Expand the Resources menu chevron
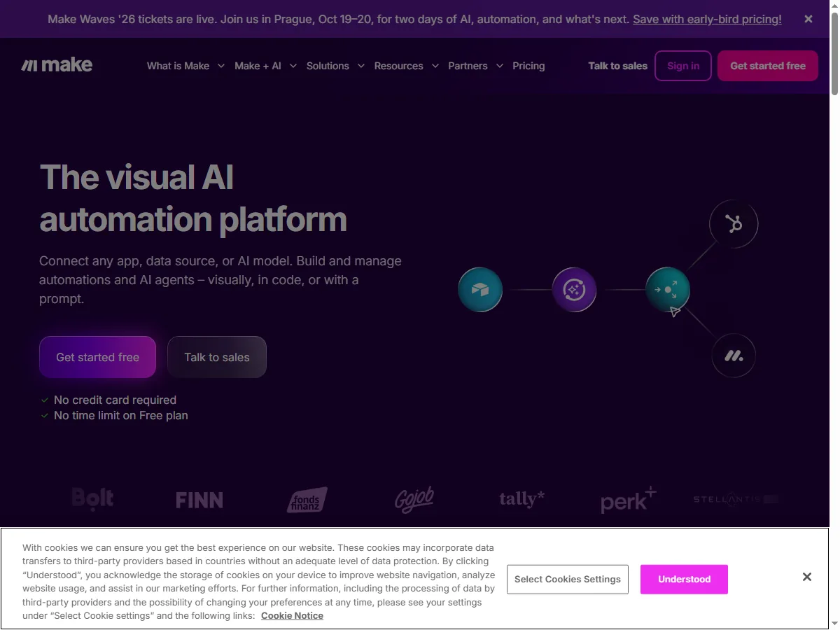Image resolution: width=840 pixels, height=630 pixels. coord(435,66)
